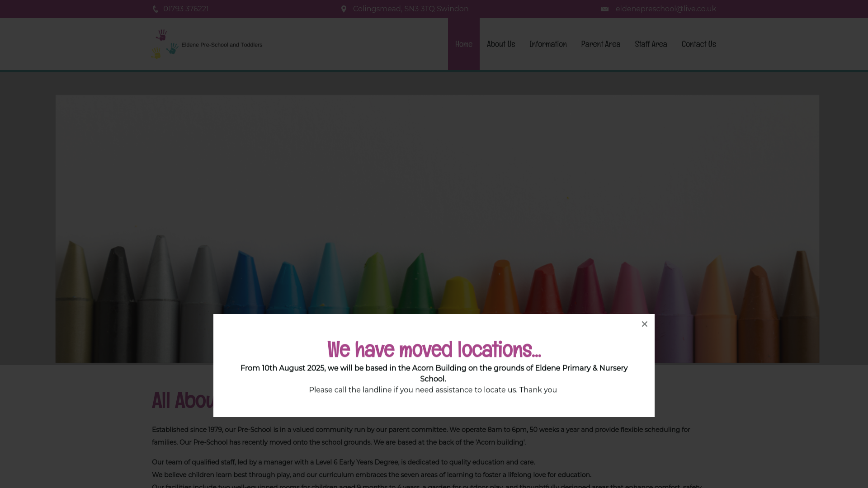The image size is (868, 488).
Task: Open the About Us menu
Action: pos(501,44)
